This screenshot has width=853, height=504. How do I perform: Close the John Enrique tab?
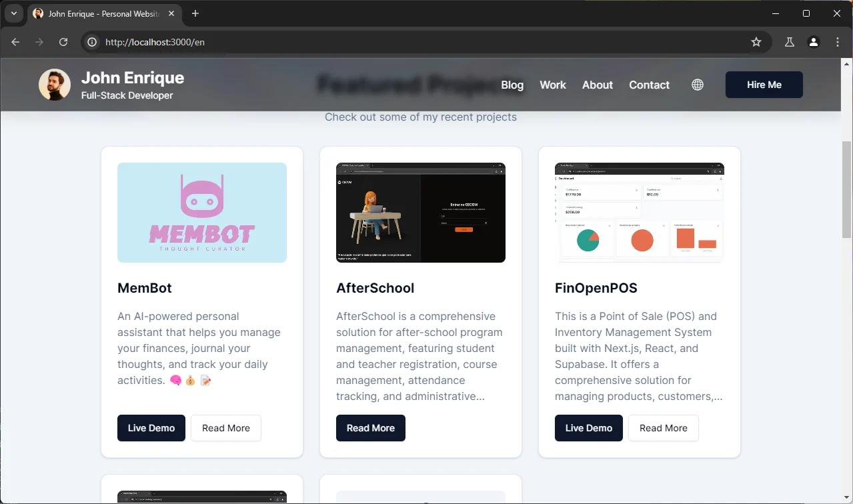[171, 13]
